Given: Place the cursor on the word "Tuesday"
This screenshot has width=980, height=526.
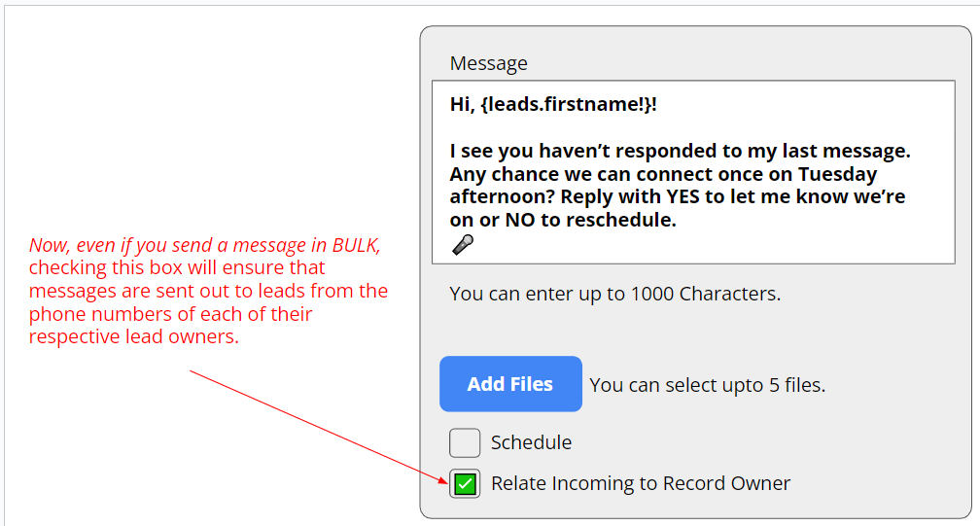Looking at the screenshot, I should click(x=837, y=175).
